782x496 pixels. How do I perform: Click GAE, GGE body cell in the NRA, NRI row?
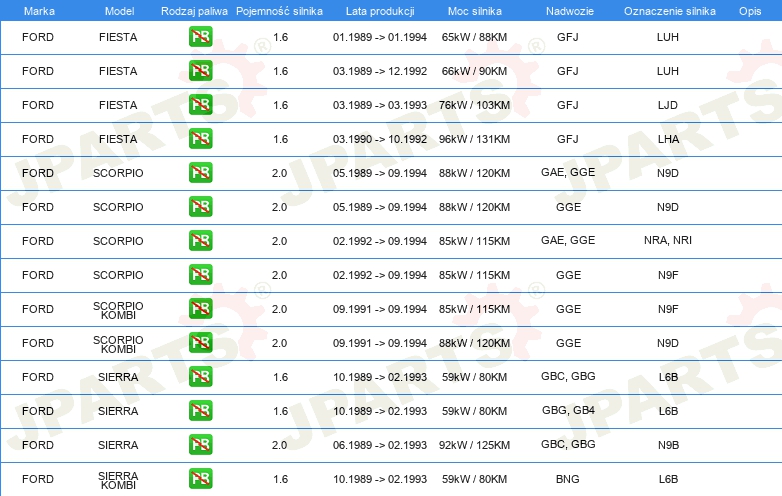coord(568,240)
